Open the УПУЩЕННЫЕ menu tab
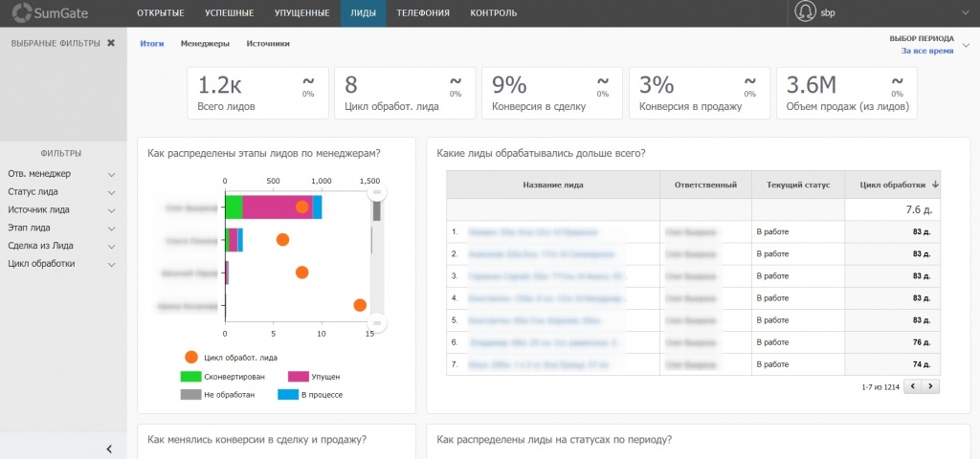The width and height of the screenshot is (980, 459). [x=301, y=13]
